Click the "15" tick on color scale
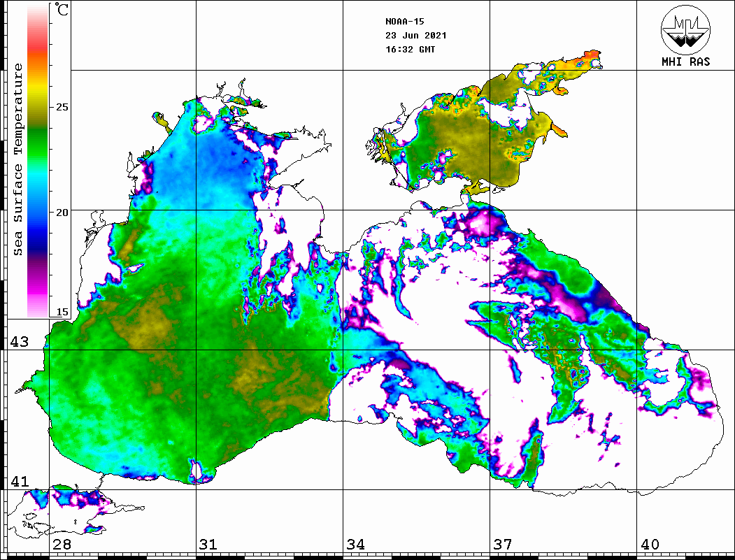This screenshot has height=560, width=735. click(x=62, y=312)
